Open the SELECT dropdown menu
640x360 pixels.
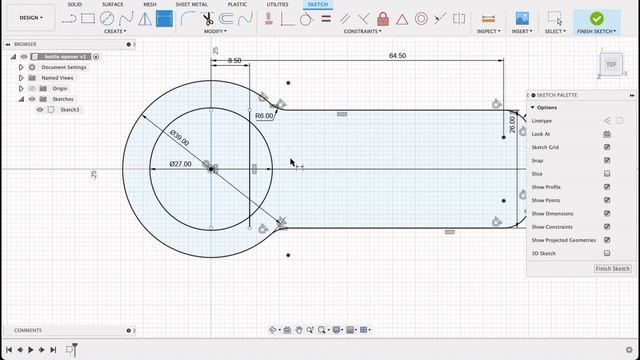[x=555, y=31]
